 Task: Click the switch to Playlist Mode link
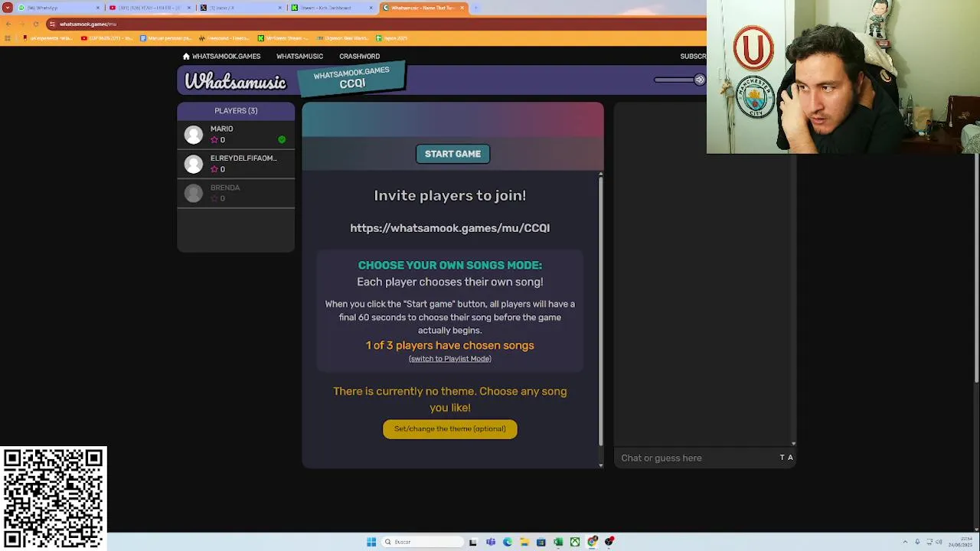coord(449,359)
